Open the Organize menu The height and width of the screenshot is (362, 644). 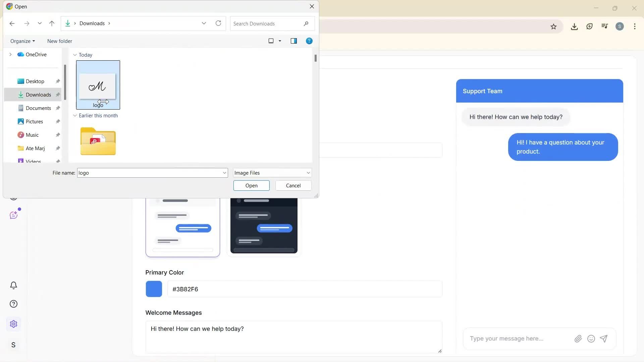click(x=22, y=41)
